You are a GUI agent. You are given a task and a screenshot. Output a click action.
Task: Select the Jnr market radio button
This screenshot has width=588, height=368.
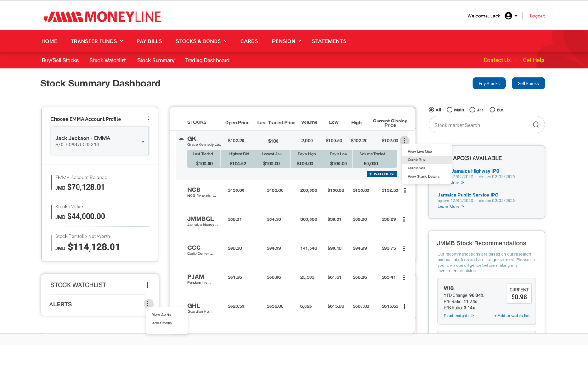click(472, 110)
